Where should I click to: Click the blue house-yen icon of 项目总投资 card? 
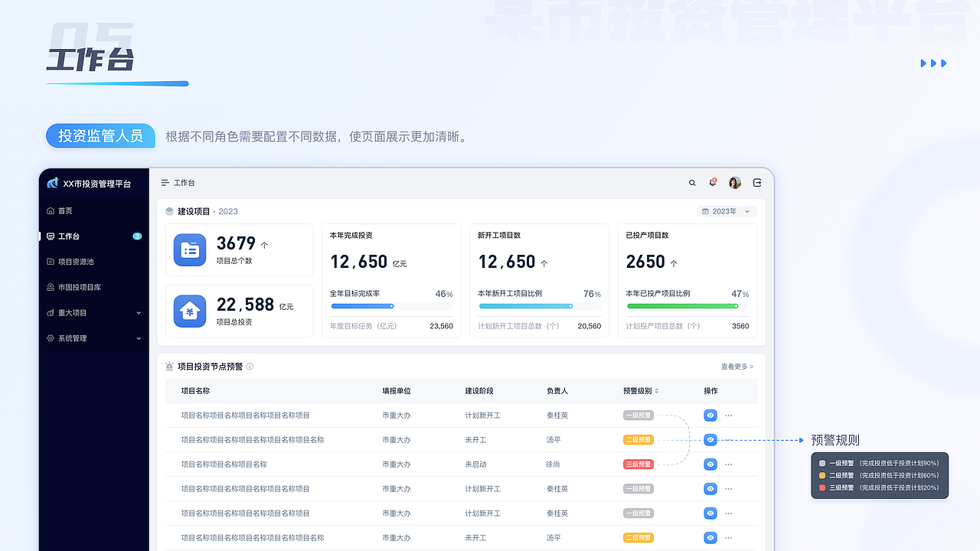(190, 311)
